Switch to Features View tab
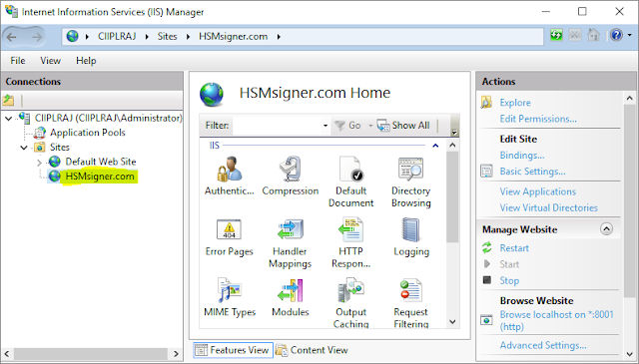 233,350
